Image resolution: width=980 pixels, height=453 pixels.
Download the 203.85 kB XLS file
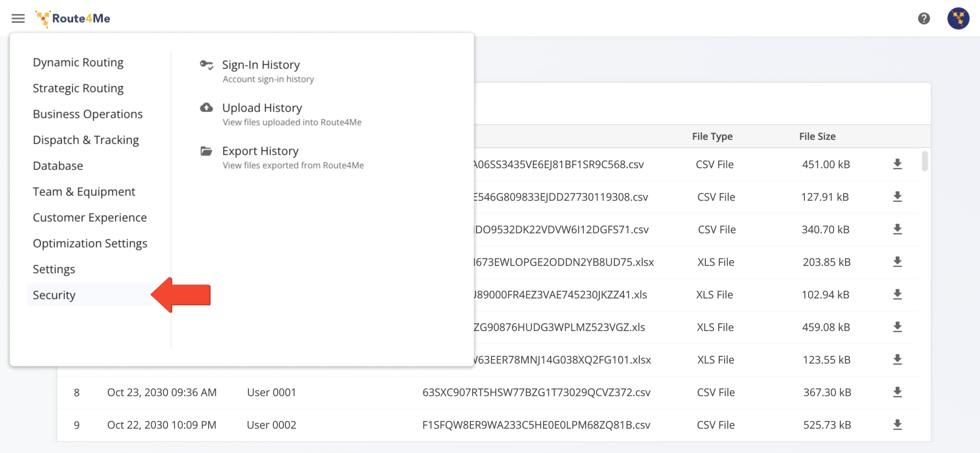pos(898,262)
